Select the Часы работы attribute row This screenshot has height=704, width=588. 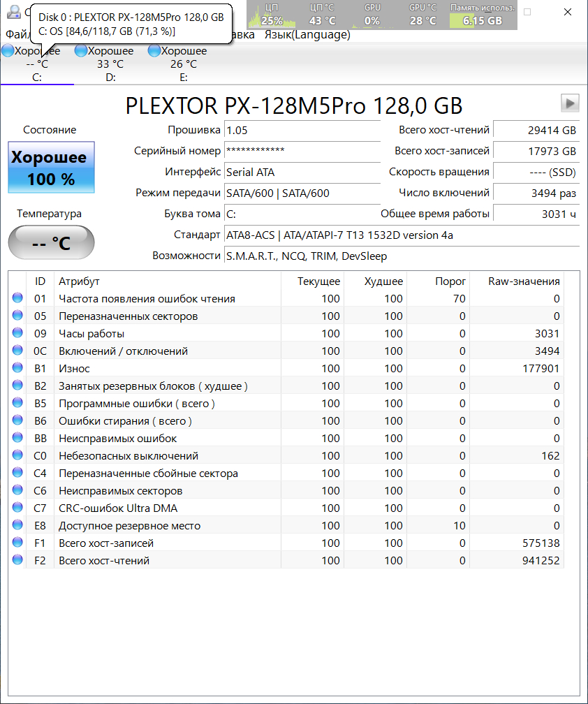(286, 334)
